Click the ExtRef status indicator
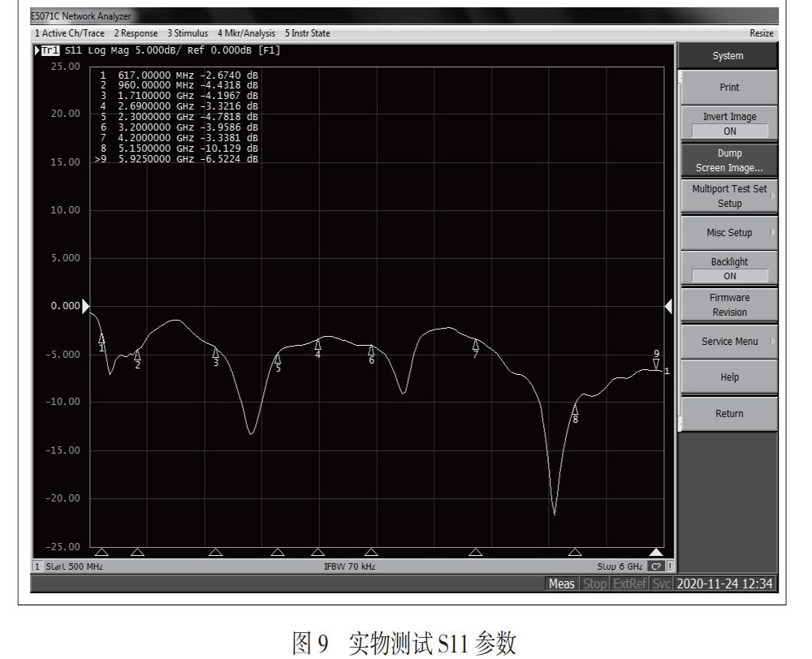Viewport: 812px width, 659px height. [630, 584]
